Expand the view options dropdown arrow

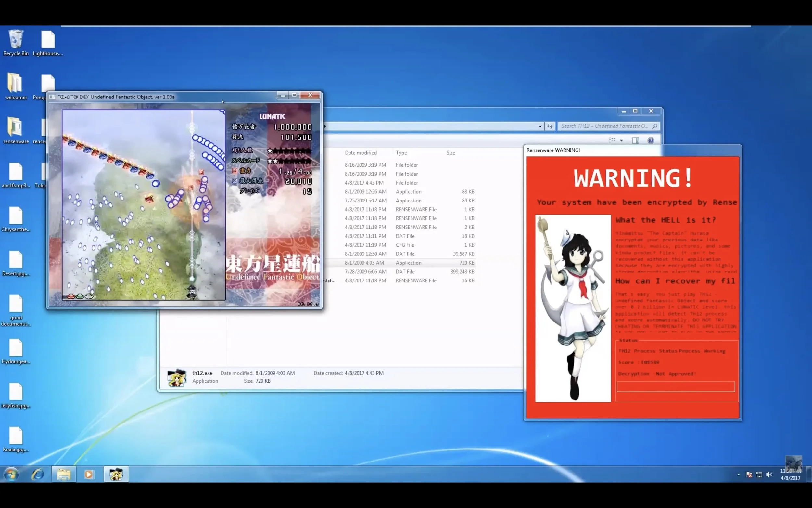tap(621, 140)
